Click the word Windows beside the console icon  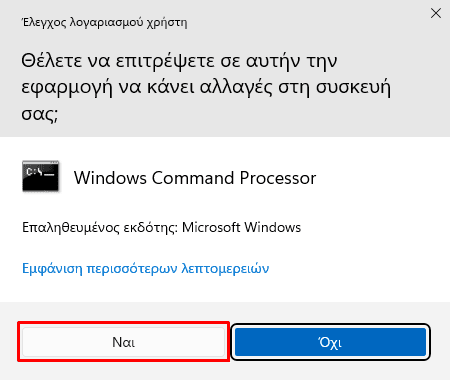pyautogui.click(x=110, y=178)
